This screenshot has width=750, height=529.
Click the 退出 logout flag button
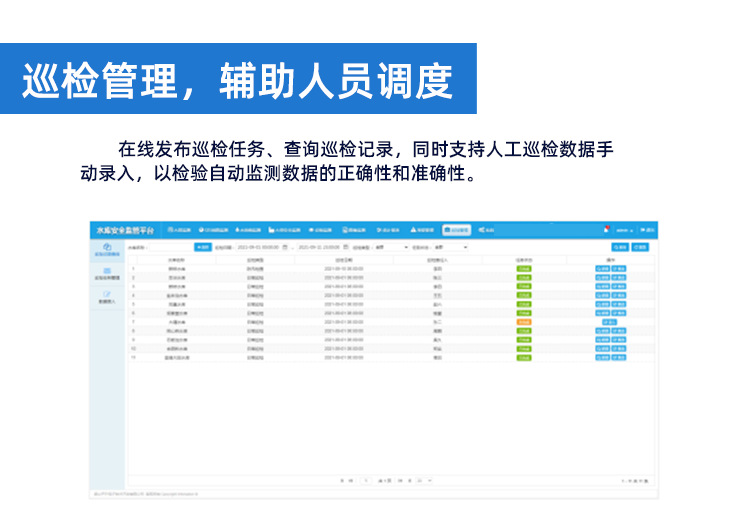pos(647,230)
